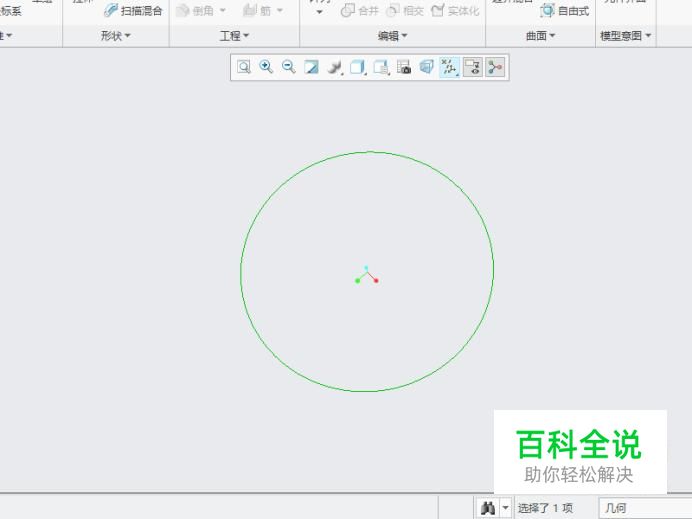Open the rendering style options icon
Viewport: 692px width, 519px height.
pos(335,67)
